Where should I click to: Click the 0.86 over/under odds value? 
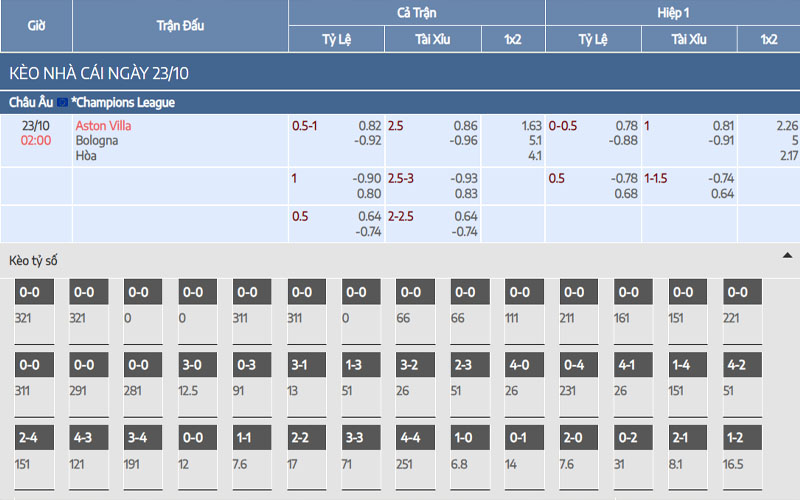point(465,126)
